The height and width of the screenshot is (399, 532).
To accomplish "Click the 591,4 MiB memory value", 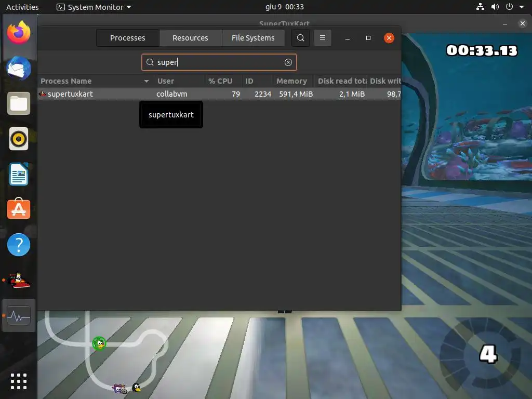I will tap(296, 94).
